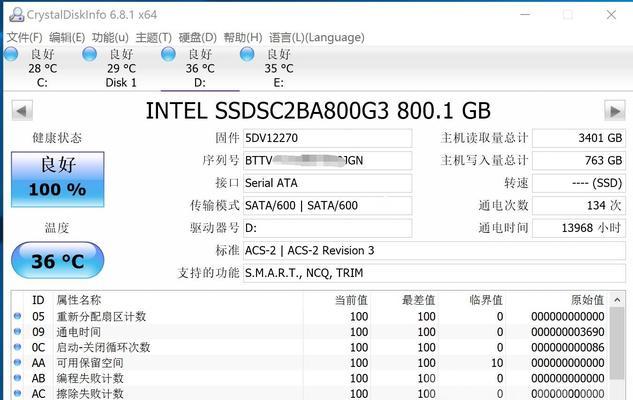Click the SMART list scrollbar thumb
Screen dimensions: 633x400
point(617,343)
